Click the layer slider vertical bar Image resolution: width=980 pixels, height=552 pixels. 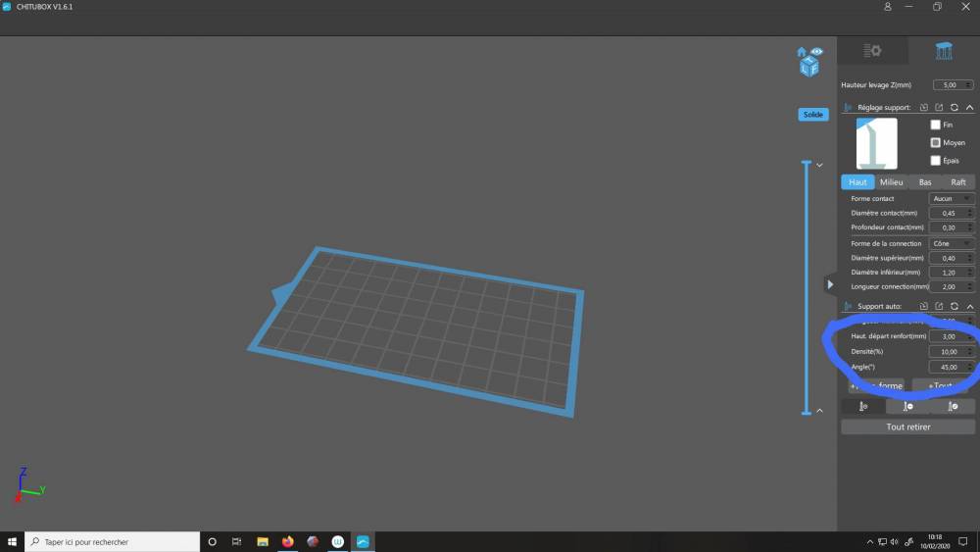pos(807,287)
